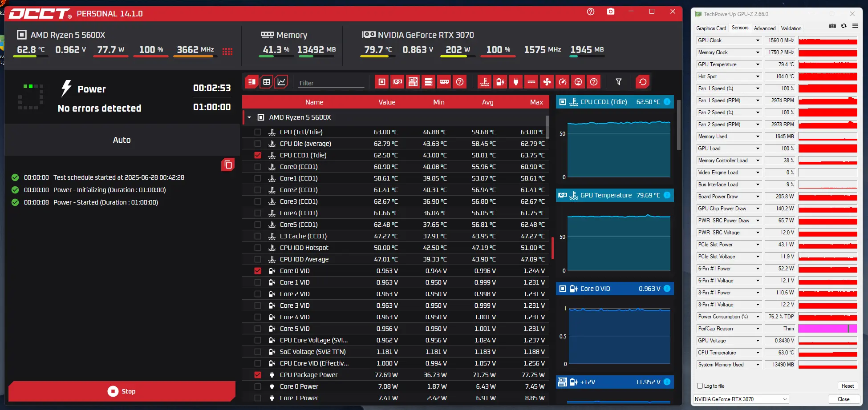Open info for the GPU Temperature graph
The width and height of the screenshot is (868, 410).
coord(667,195)
